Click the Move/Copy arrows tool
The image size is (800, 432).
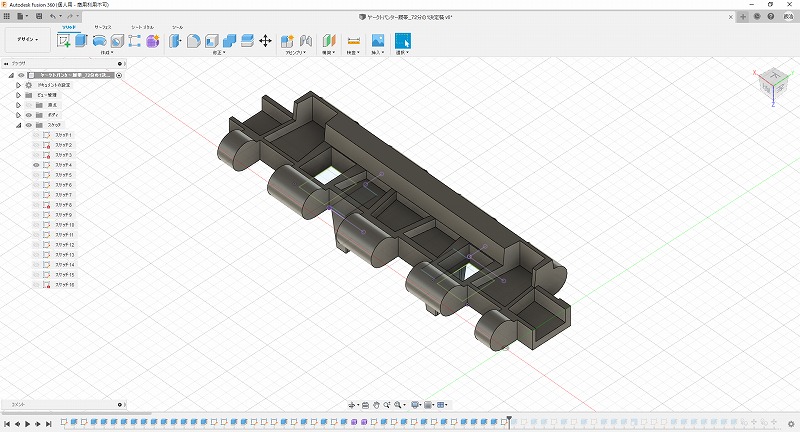[265, 41]
